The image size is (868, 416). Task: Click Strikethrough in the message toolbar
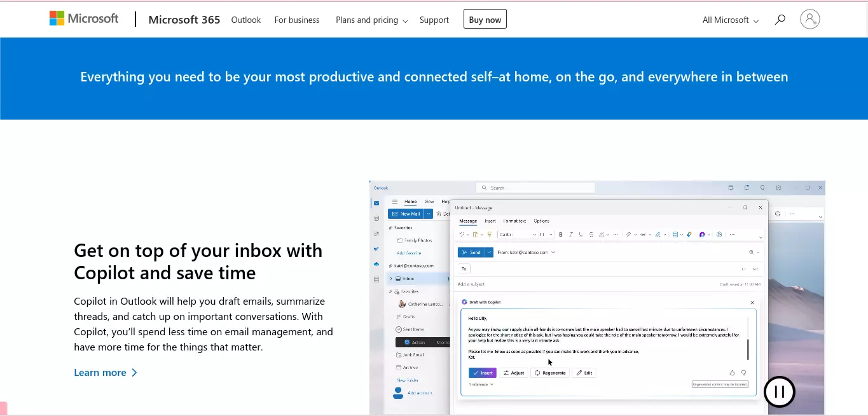tap(591, 235)
